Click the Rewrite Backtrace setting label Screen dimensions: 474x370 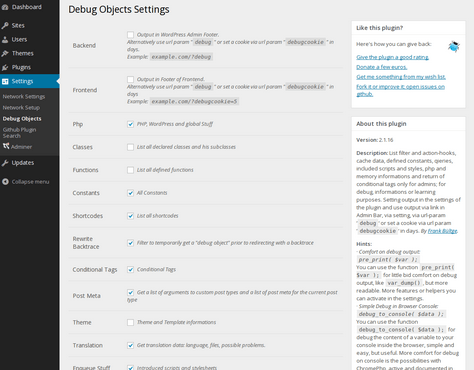click(x=86, y=243)
